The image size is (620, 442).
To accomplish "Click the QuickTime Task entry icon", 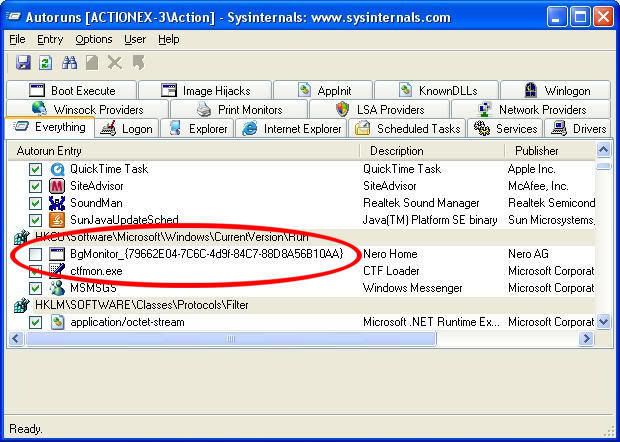I will coord(58,169).
